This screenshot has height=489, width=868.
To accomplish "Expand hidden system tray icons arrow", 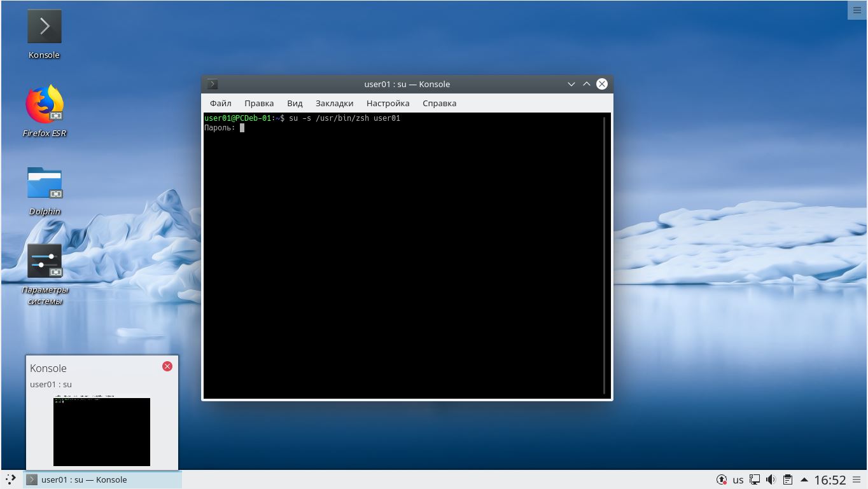I will coord(804,479).
